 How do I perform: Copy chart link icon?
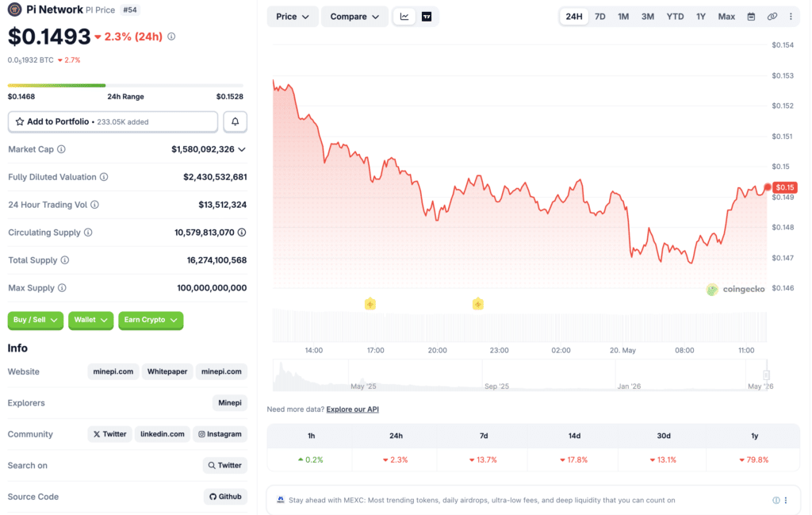(x=772, y=17)
